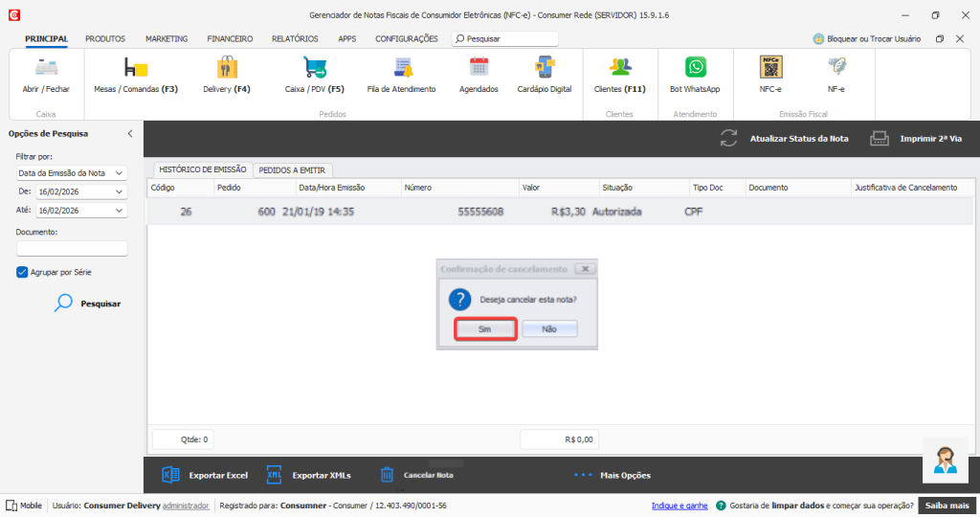The image size is (980, 517).
Task: Click Não in the confirmation dialog
Action: (x=549, y=328)
